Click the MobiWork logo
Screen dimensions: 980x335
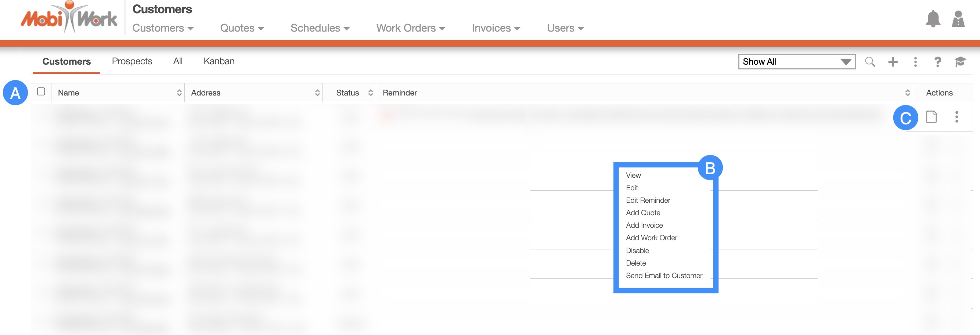[69, 18]
